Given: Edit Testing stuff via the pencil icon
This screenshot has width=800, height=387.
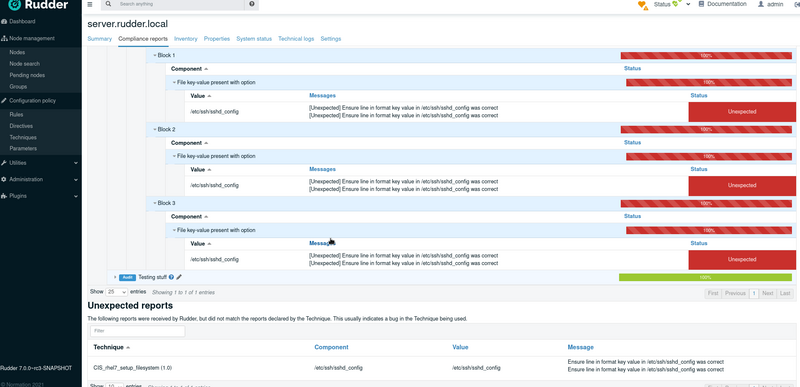Looking at the screenshot, I should point(179,277).
